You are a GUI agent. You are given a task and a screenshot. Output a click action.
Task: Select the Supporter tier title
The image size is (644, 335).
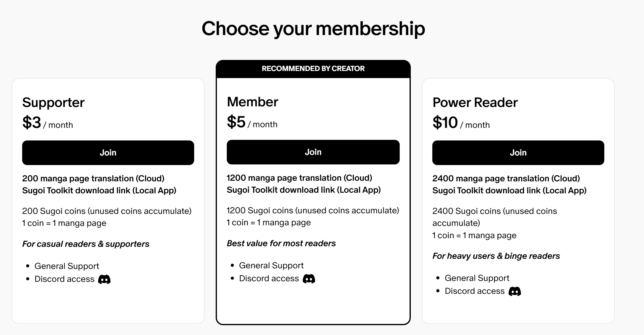(53, 102)
